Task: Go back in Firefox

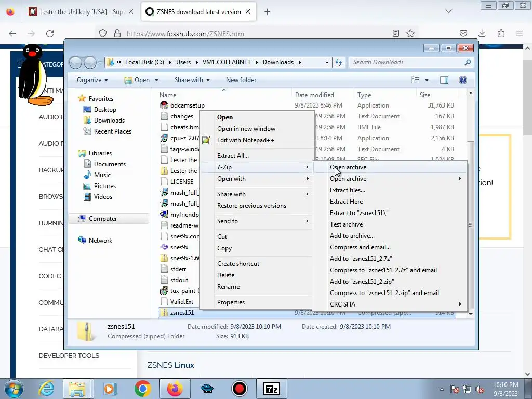Action: coord(12,33)
